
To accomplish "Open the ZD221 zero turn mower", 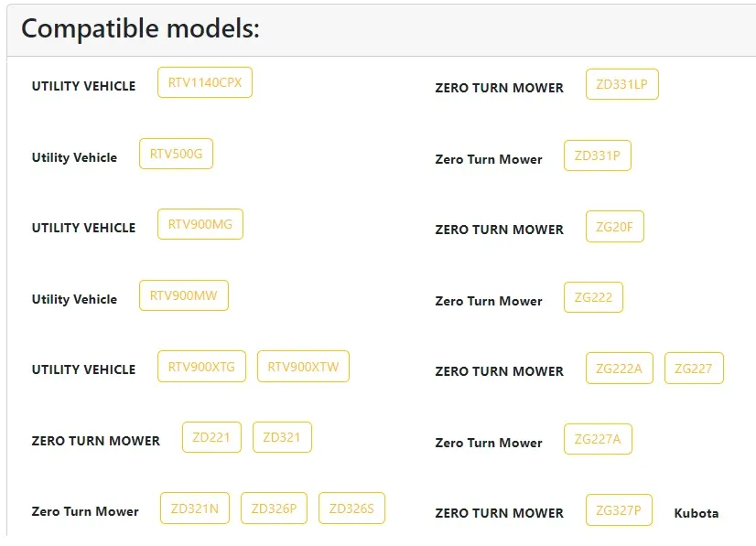I will (x=211, y=437).
